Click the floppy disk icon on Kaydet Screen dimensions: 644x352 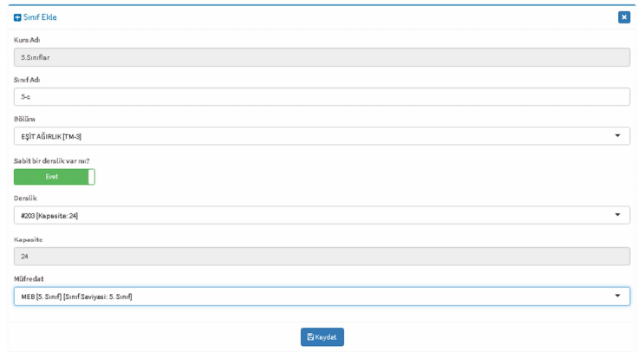click(x=310, y=336)
